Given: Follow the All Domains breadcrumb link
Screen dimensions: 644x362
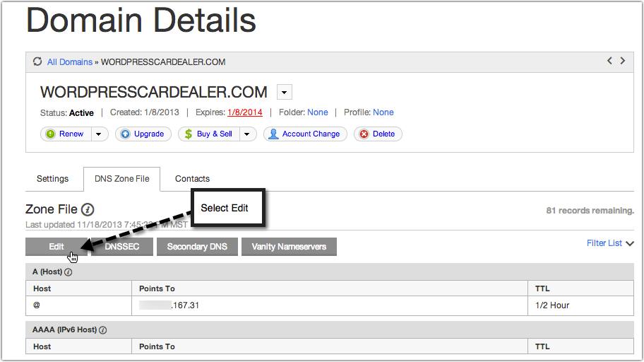Looking at the screenshot, I should pyautogui.click(x=69, y=62).
